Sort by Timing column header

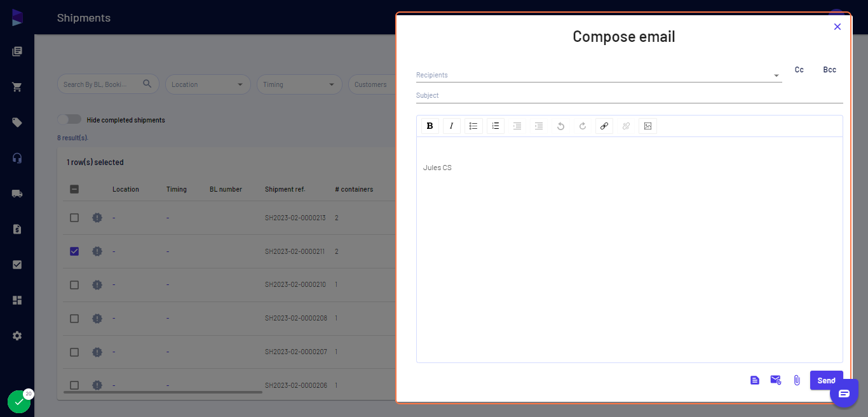point(177,189)
